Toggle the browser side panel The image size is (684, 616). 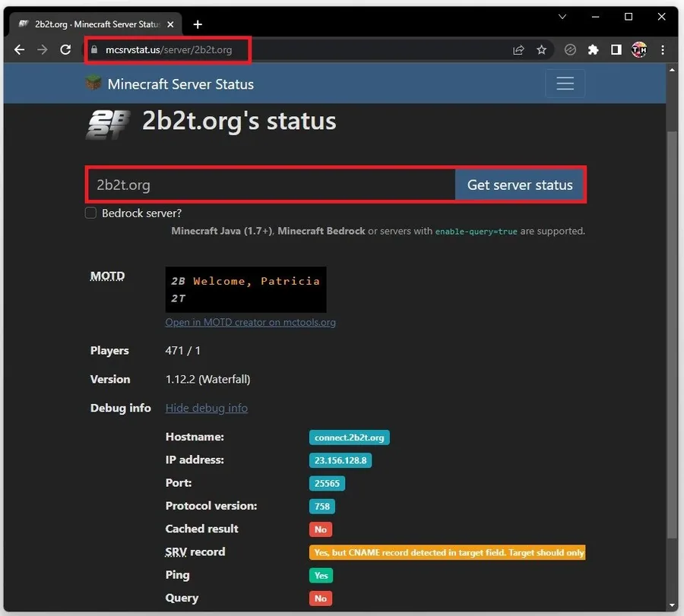pyautogui.click(x=616, y=50)
